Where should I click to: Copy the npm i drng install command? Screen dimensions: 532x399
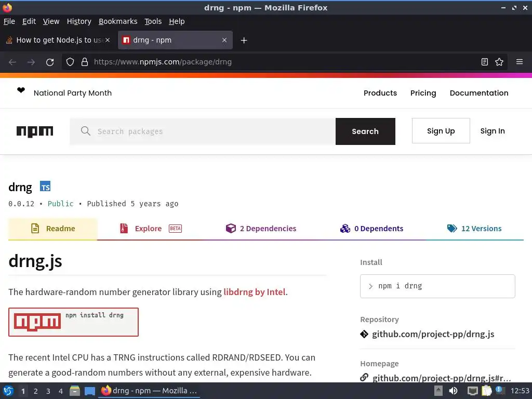pos(437,286)
